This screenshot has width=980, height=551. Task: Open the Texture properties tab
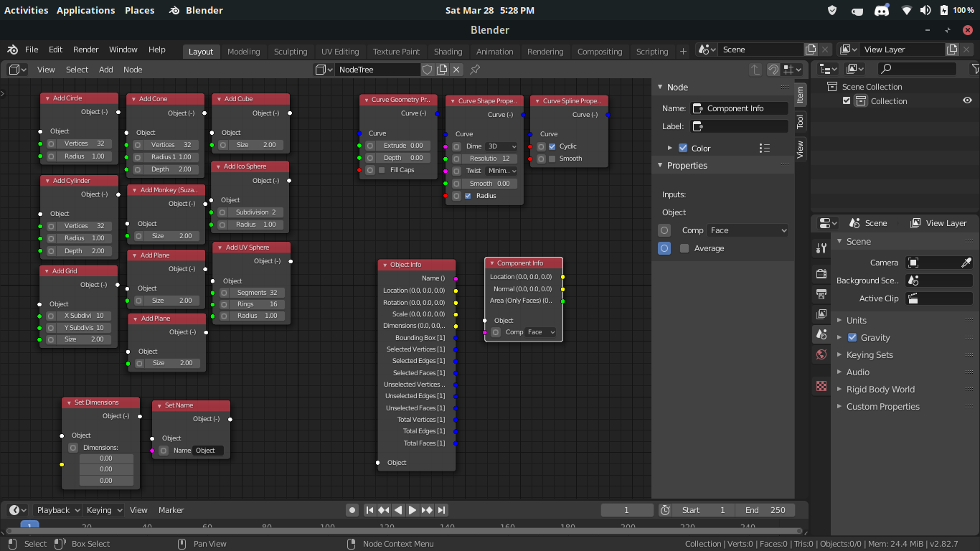pyautogui.click(x=821, y=386)
